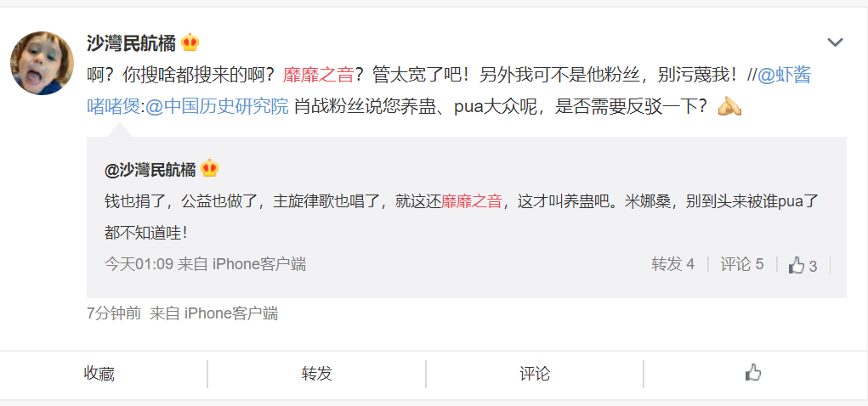This screenshot has width=868, height=406.
Task: Like the quoted post showing 3 likes
Action: coord(803,266)
